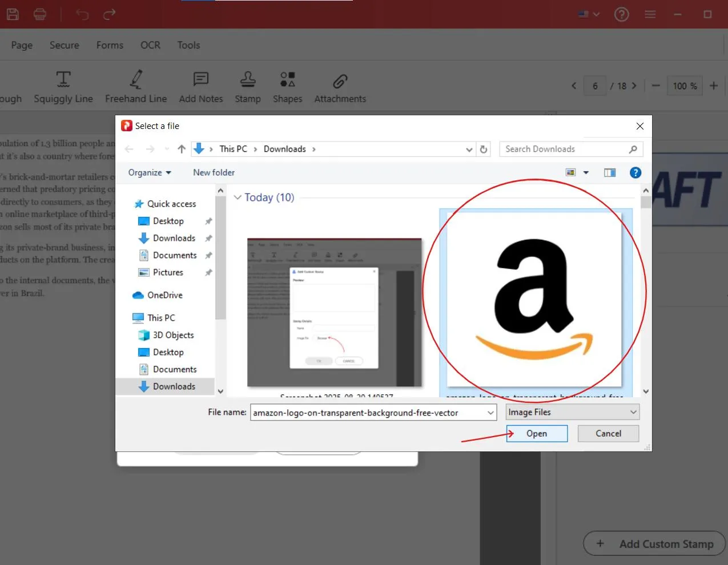Open the file dialog help icon
Image resolution: width=728 pixels, height=565 pixels.
pos(635,172)
